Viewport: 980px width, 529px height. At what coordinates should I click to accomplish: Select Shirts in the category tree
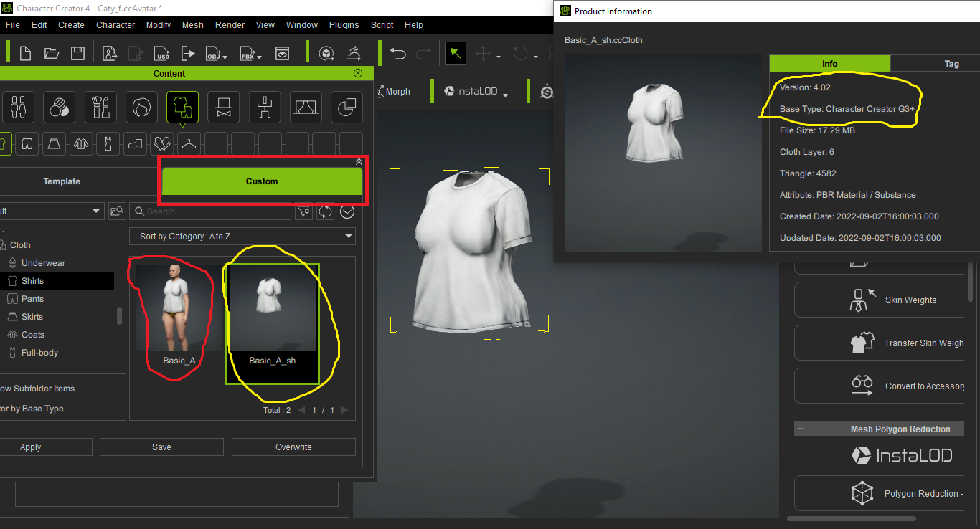32,281
